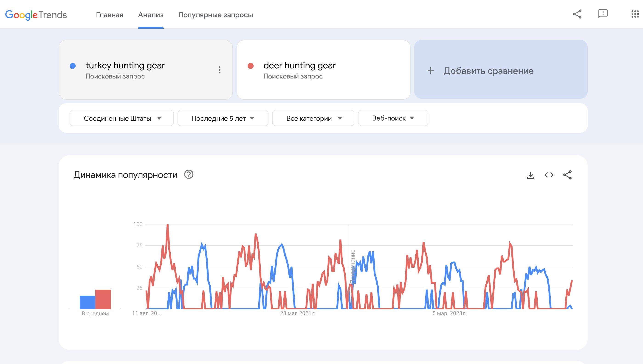Viewport: 643px width, 364px height.
Task: Download chart data as CSV icon
Action: pos(530,175)
